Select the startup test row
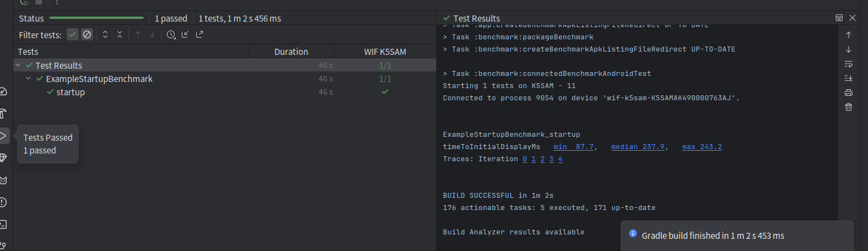This screenshot has width=868, height=251. [x=224, y=92]
